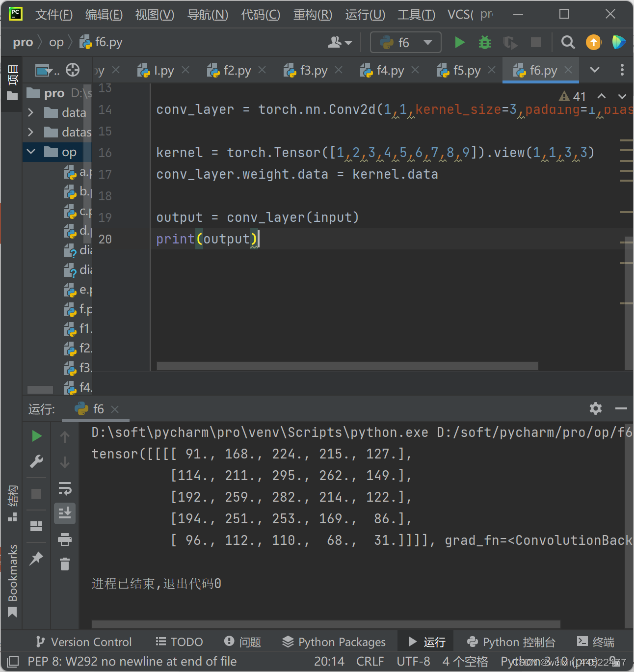
Task: Open the 运行(U) menu
Action: 365,15
